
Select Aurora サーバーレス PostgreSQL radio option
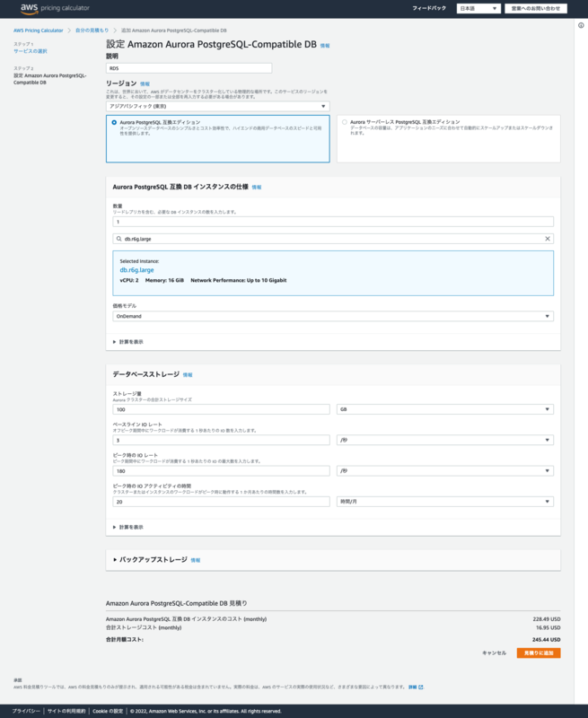(x=345, y=122)
